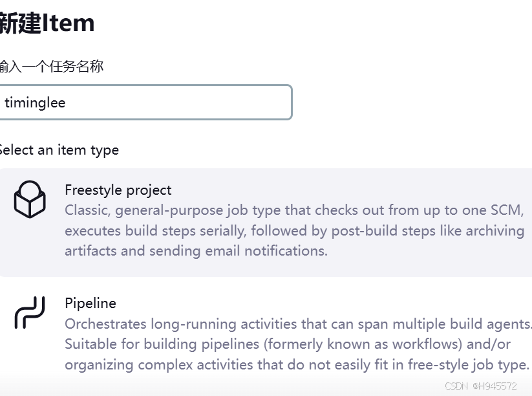Click 'executes build steps serially' description line
Viewport: 532px width, 396px height.
tap(295, 231)
